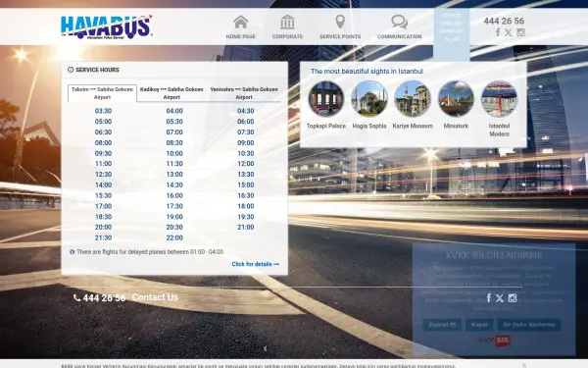Image resolution: width=588 pixels, height=368 pixels.
Task: Open the header Facebook icon
Action: pyautogui.click(x=498, y=32)
